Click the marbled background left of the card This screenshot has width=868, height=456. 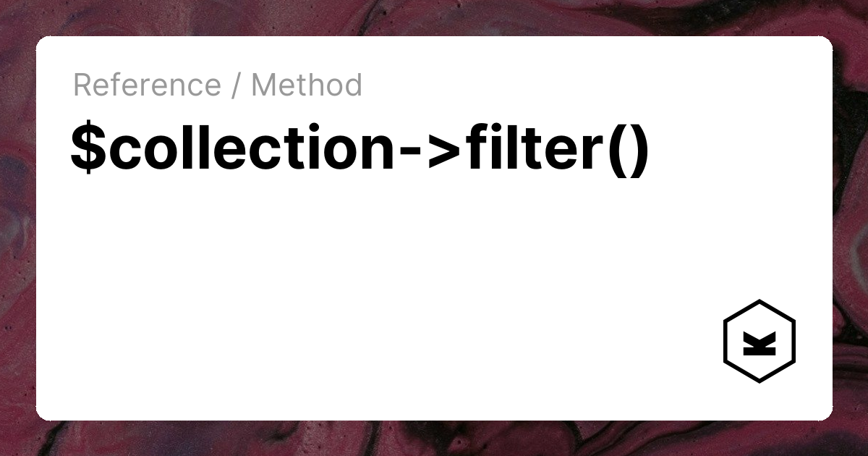[x=17, y=228]
